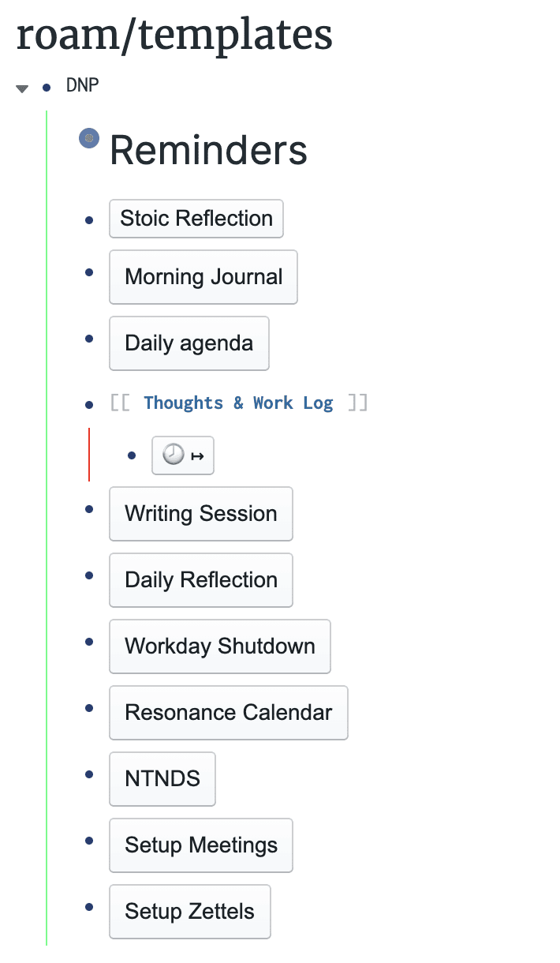Click the Reminders heading text
560x963 pixels.
tap(208, 150)
